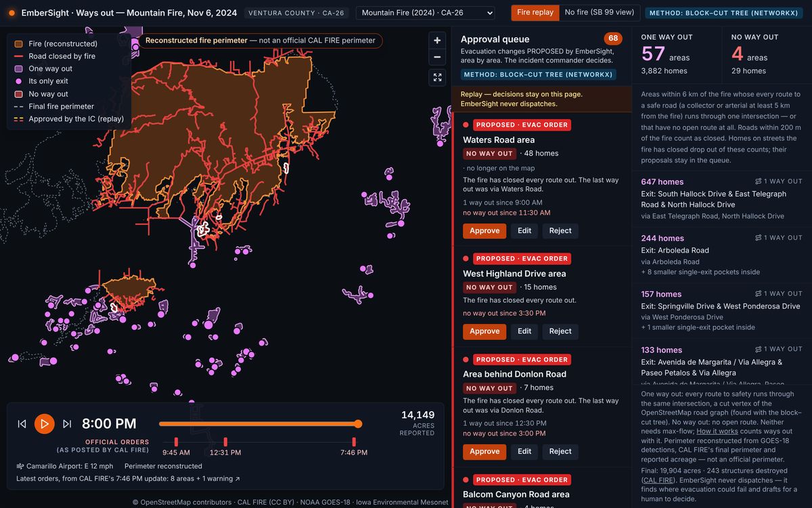Click the route icon on the 647 homes row
Screen dimensions: 812x508
point(759,182)
